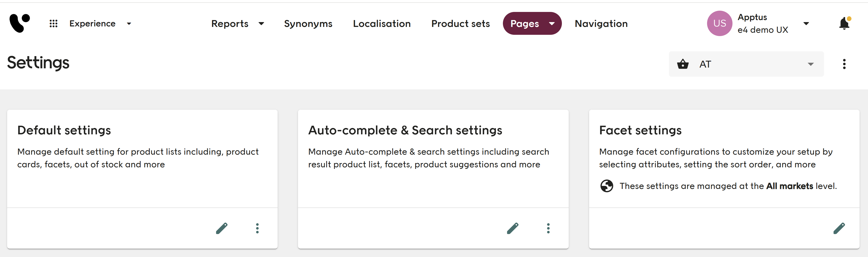Screen dimensions: 868x257
Task: Select the Navigation menu item
Action: coord(601,24)
